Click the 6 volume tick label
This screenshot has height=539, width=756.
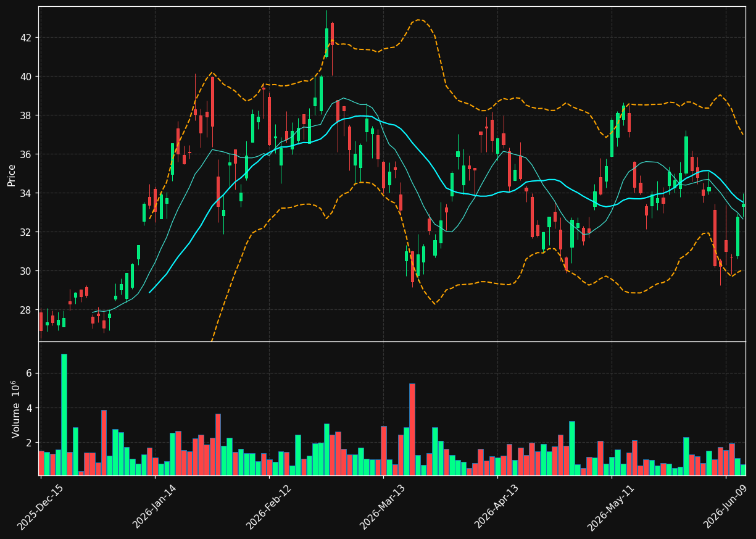point(30,374)
